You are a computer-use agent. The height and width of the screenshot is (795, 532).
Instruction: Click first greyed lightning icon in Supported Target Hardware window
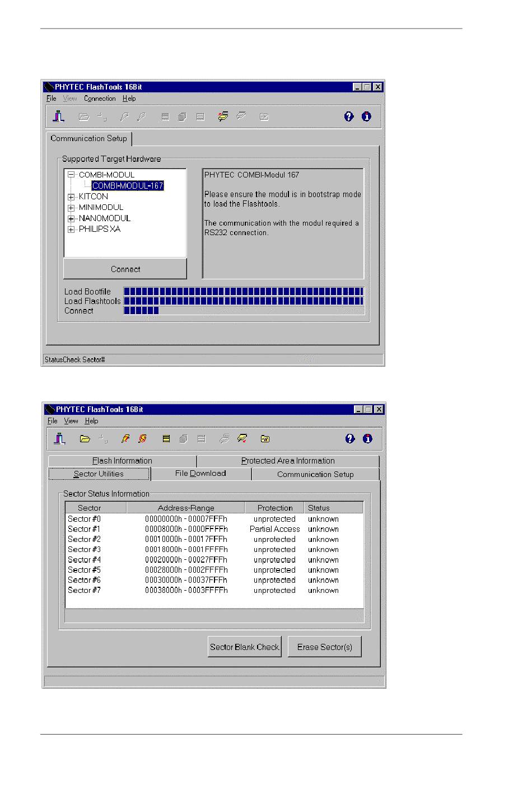[124, 117]
